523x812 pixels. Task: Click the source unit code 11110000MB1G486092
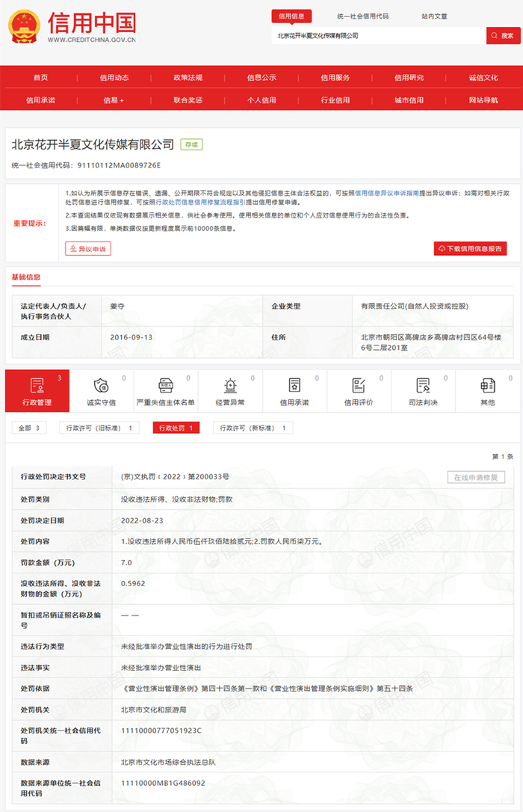(x=163, y=783)
